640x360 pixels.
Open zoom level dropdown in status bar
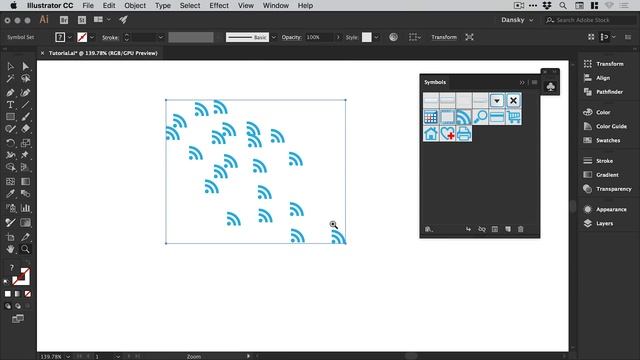click(68, 357)
